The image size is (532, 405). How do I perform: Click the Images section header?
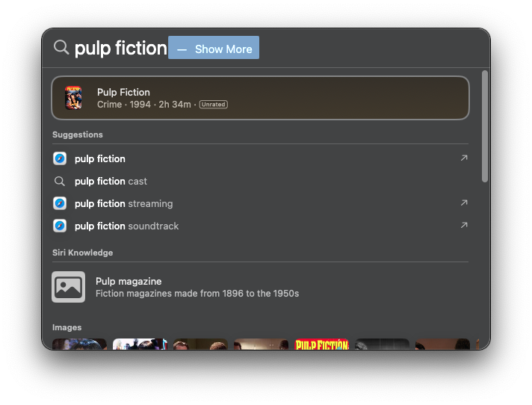[66, 327]
